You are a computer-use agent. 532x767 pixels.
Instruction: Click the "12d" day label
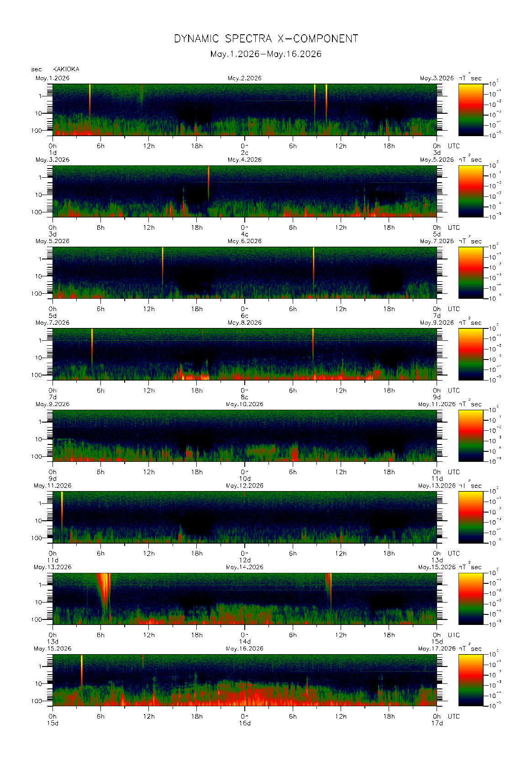[245, 560]
